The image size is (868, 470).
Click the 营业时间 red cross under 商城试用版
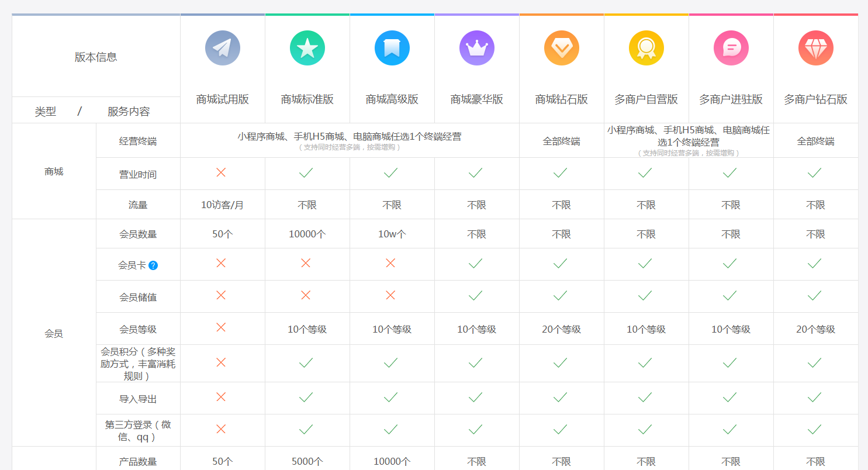[221, 172]
